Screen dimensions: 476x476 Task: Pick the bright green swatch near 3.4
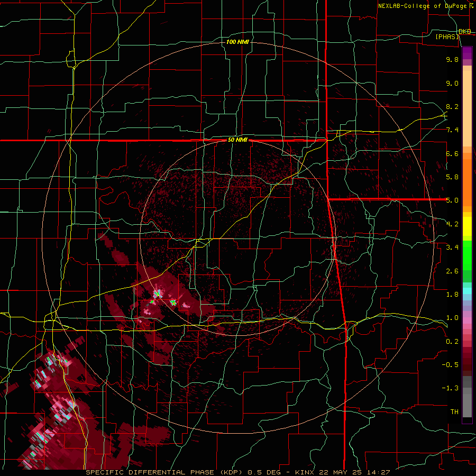click(467, 255)
